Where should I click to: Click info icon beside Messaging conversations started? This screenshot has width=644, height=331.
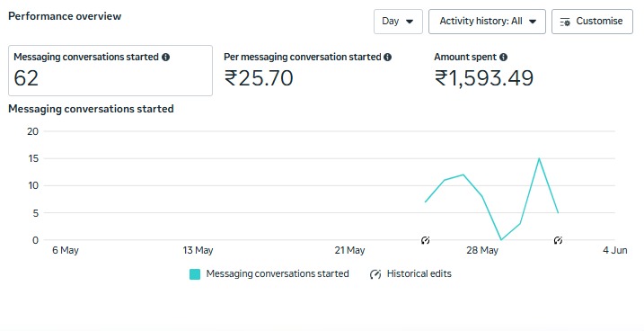click(x=165, y=58)
